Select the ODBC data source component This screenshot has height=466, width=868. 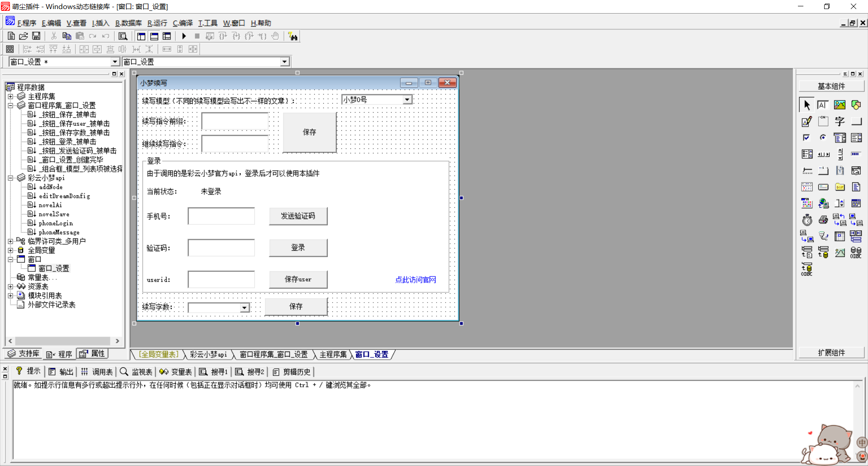[856, 252]
